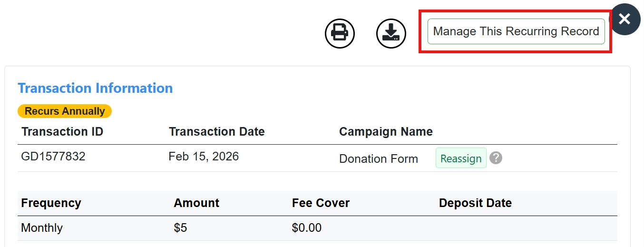Close the transaction details panel
This screenshot has height=247, width=644.
tap(624, 19)
